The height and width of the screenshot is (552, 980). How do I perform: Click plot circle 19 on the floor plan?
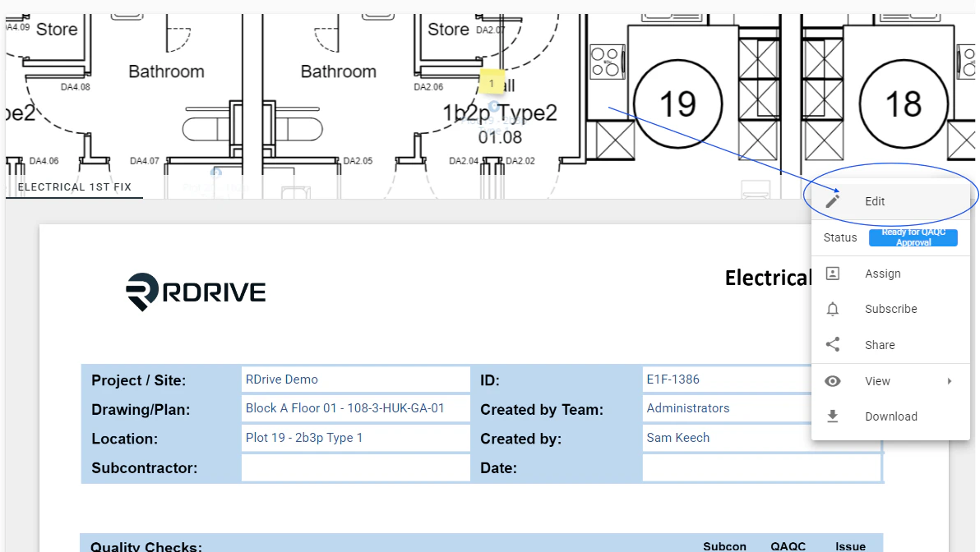click(x=676, y=103)
